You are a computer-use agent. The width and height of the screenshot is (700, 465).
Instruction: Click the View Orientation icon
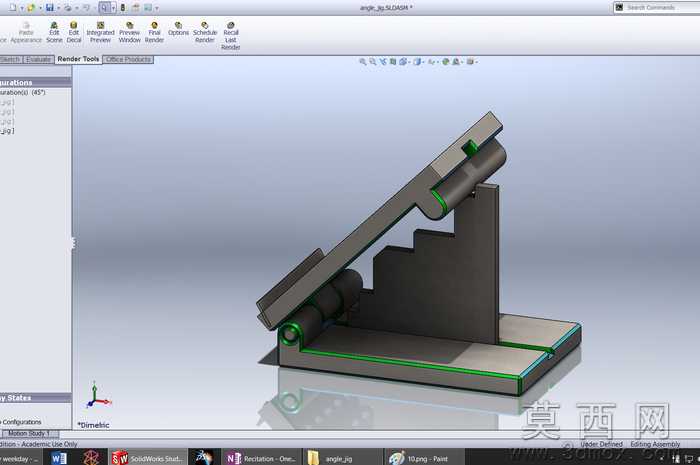click(403, 62)
